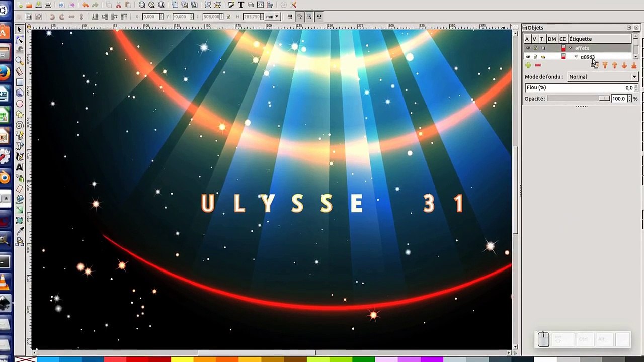Open the Text and Font dialog

coord(241,5)
